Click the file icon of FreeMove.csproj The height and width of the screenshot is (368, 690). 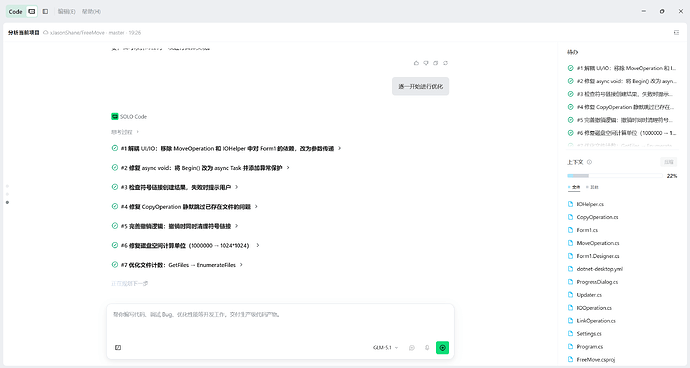click(571, 360)
